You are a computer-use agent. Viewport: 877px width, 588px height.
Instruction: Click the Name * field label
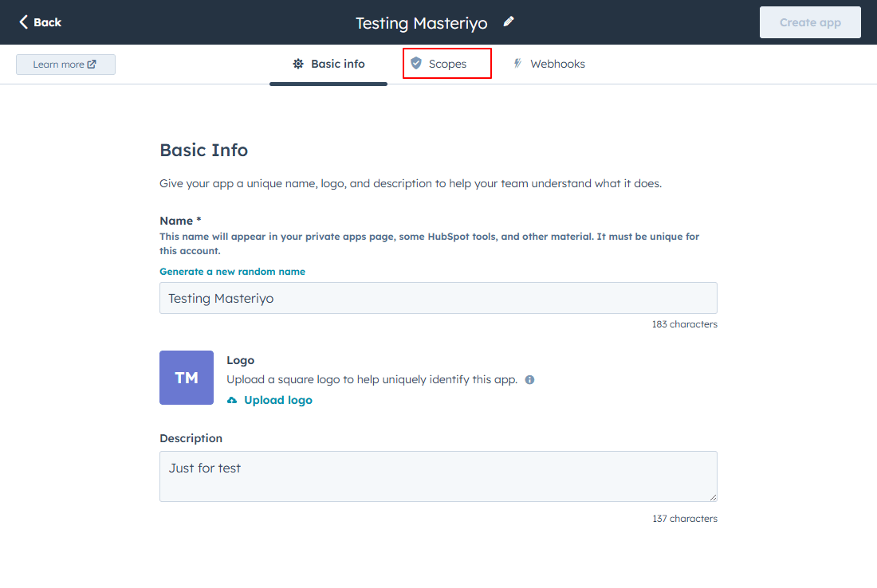[x=180, y=221]
